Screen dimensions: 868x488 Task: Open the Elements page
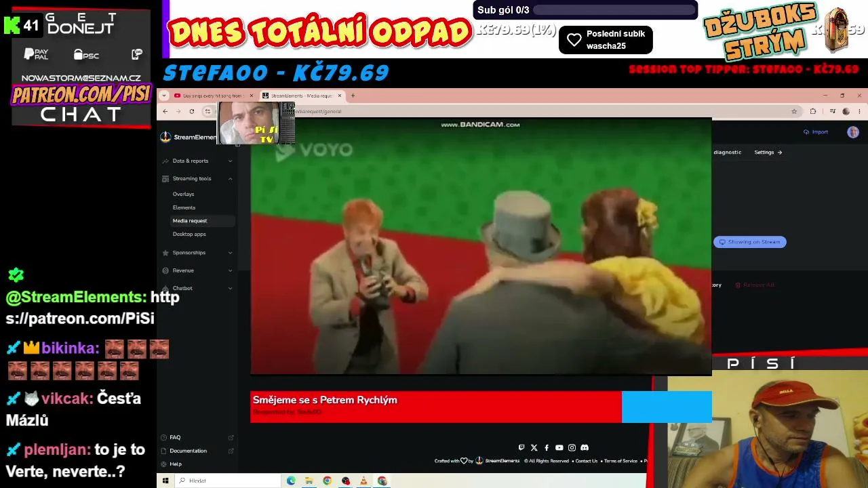(x=184, y=207)
